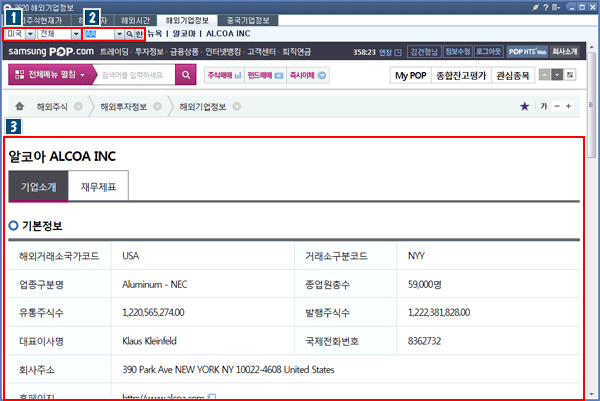Image resolution: width=600 pixels, height=401 pixels.
Task: Open the 트레이딩 menu
Action: [114, 52]
